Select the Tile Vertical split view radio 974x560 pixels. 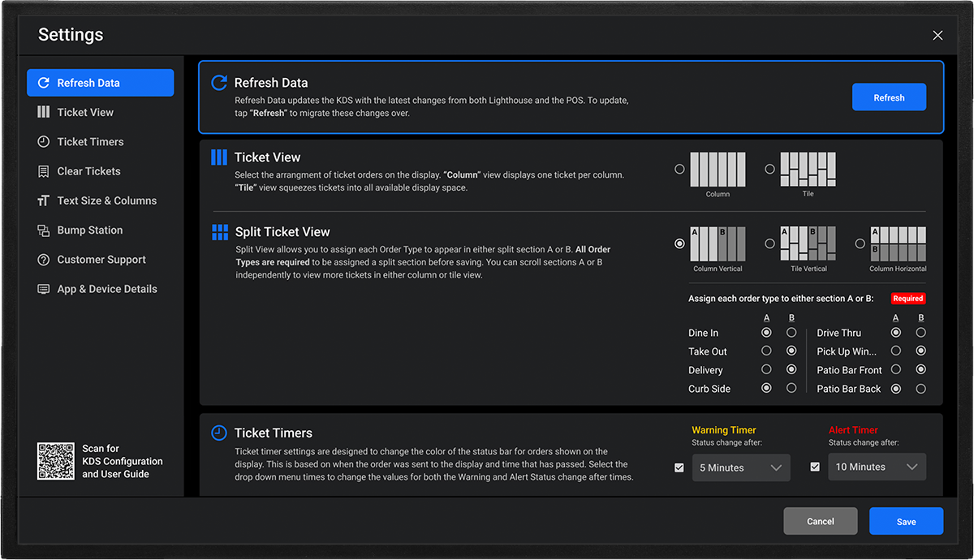(769, 243)
